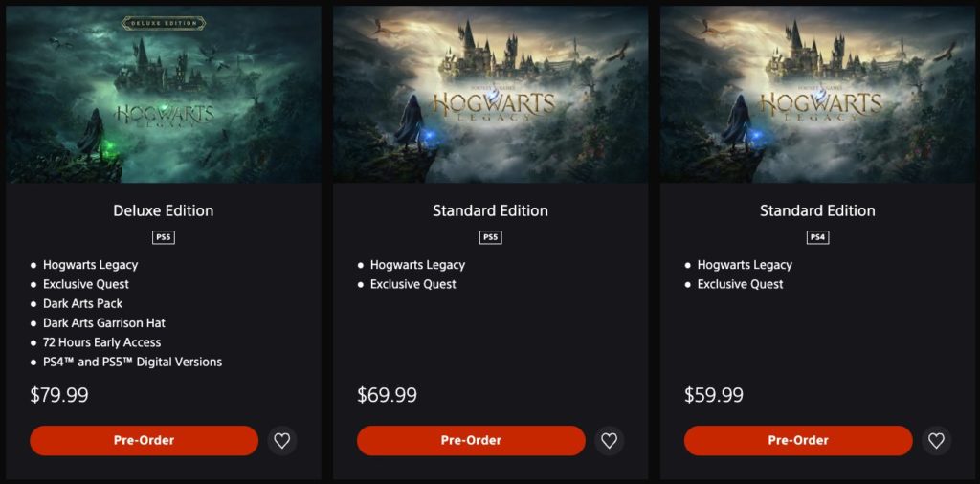The image size is (980, 484).
Task: Click the PS4 platform badge
Action: (817, 238)
